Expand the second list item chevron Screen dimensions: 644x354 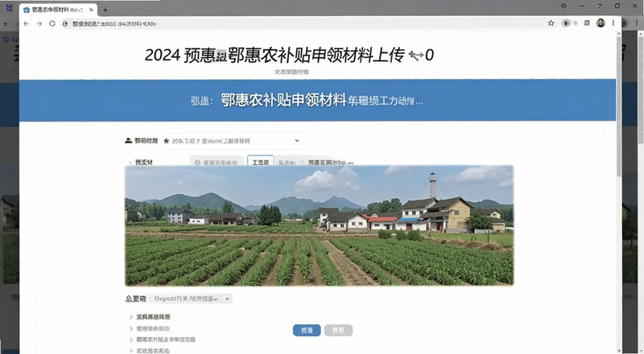(x=131, y=328)
